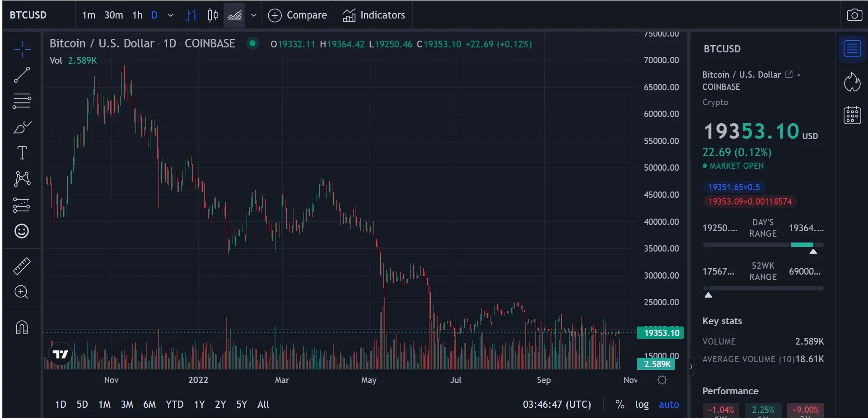Select the 30m timeframe
Image resolution: width=868 pixels, height=420 pixels.
coord(113,15)
